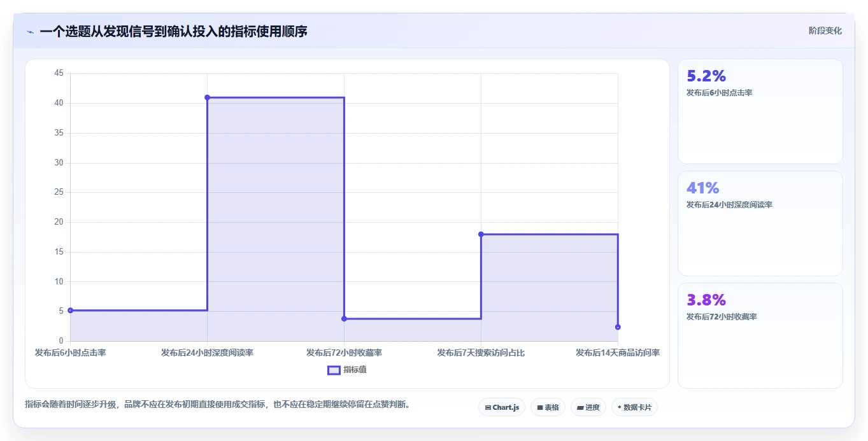This screenshot has height=441, width=868.
Task: Click x-axis label 发布后7天搜索访问占比
Action: coord(481,353)
